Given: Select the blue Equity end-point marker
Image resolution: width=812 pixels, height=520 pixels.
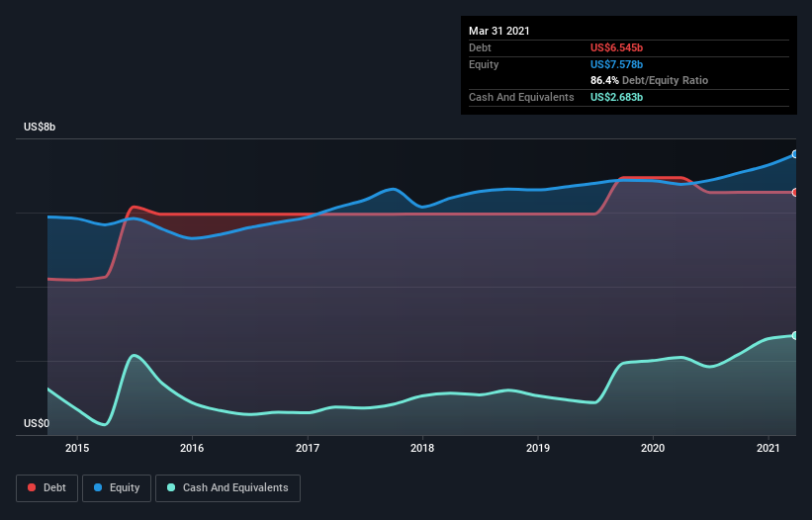Looking at the screenshot, I should (x=795, y=154).
